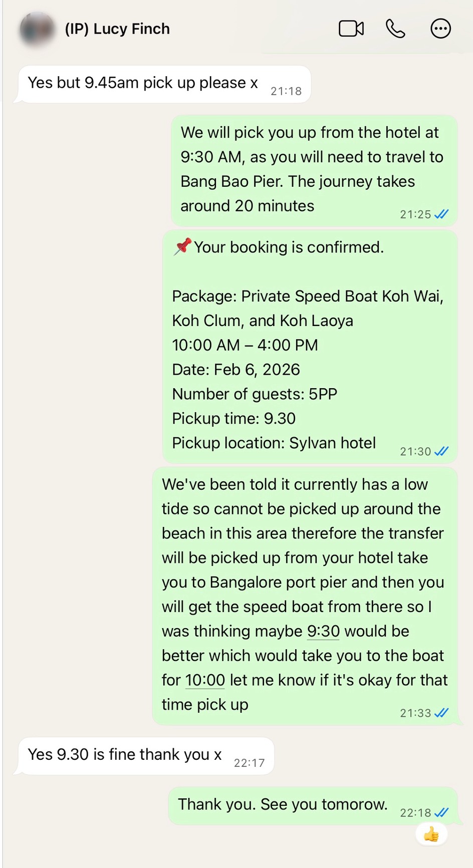
Task: Select the "Yes but 9.45am pick up" message
Action: point(143,83)
